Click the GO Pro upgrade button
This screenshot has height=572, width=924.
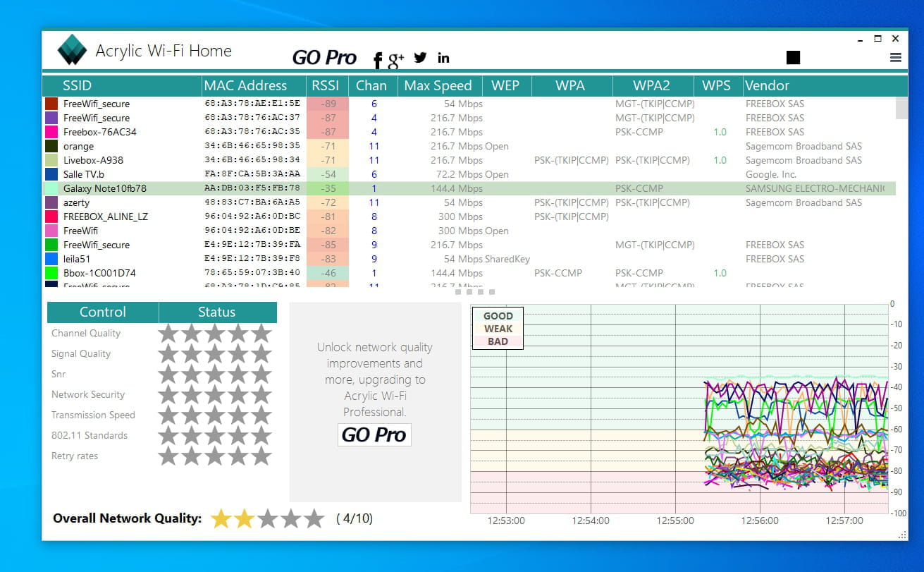point(374,434)
